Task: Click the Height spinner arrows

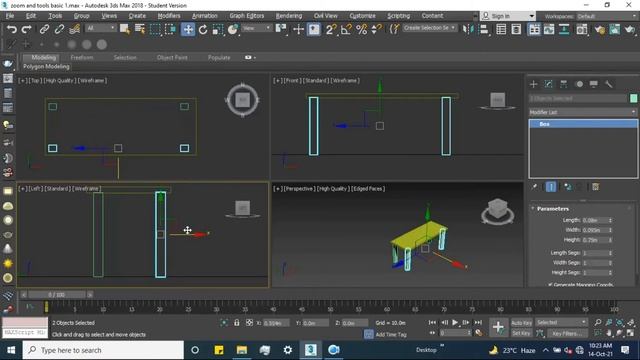Action: coord(611,240)
